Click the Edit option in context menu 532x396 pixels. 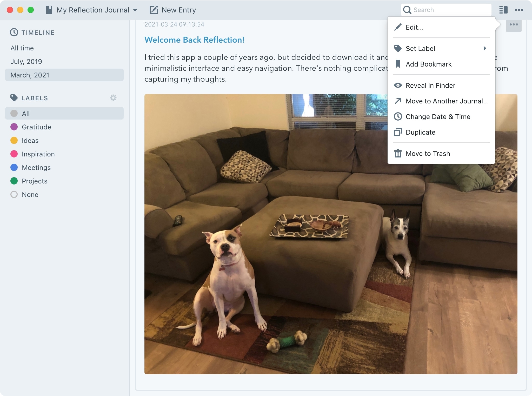point(415,27)
